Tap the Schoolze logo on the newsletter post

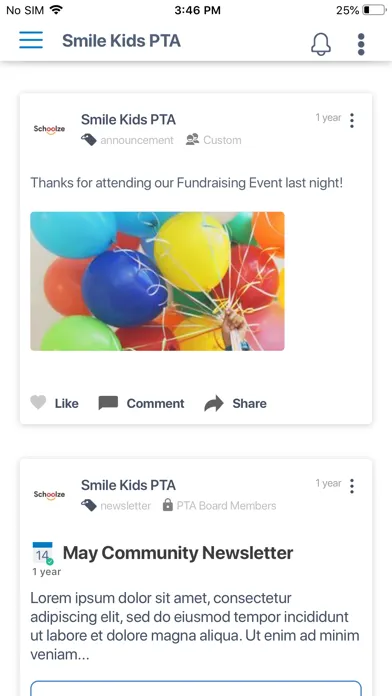click(49, 494)
